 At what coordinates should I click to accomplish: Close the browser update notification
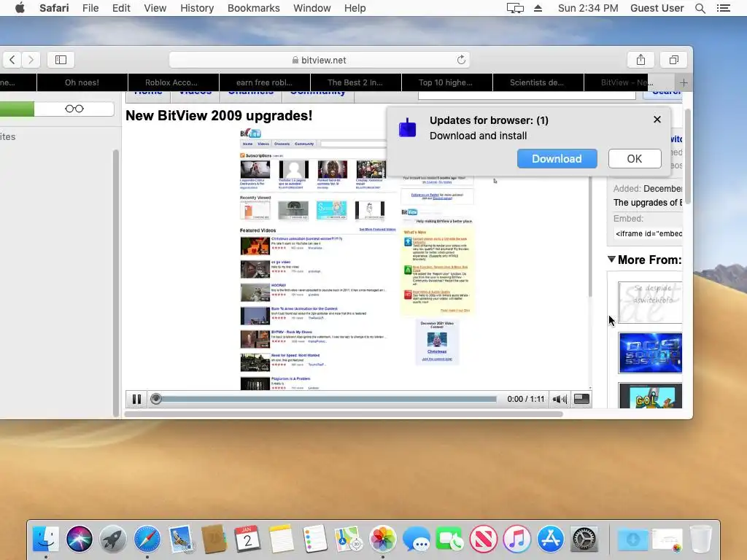pos(657,120)
